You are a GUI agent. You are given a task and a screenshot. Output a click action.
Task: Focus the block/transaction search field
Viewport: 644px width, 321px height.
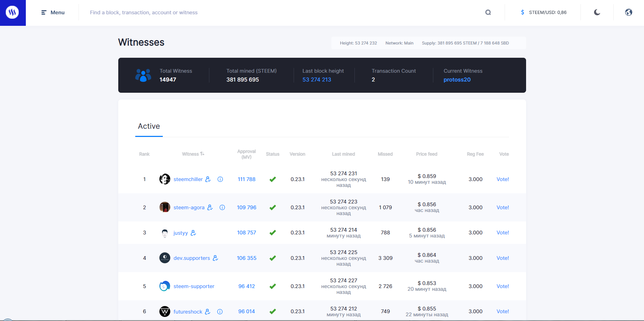(x=282, y=13)
